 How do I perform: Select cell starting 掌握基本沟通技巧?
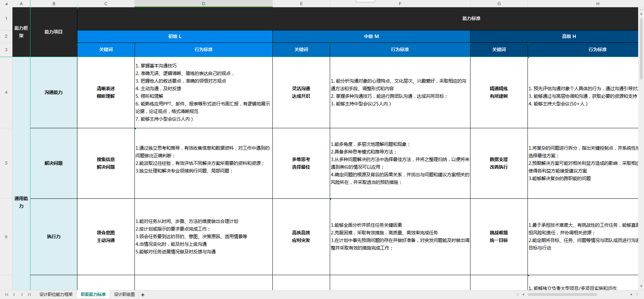(204, 92)
